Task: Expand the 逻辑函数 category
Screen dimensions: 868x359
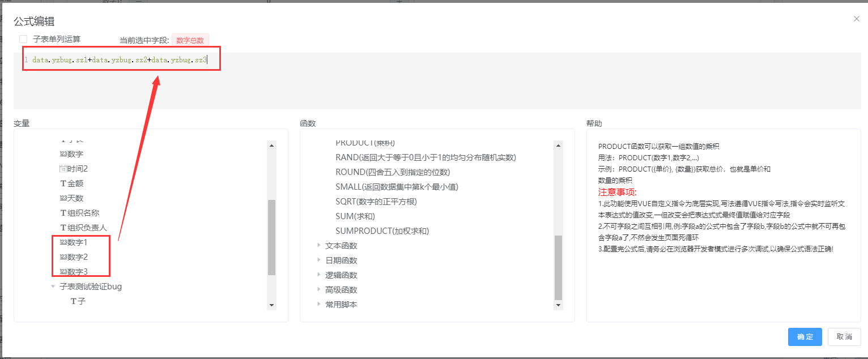Action: pos(318,275)
